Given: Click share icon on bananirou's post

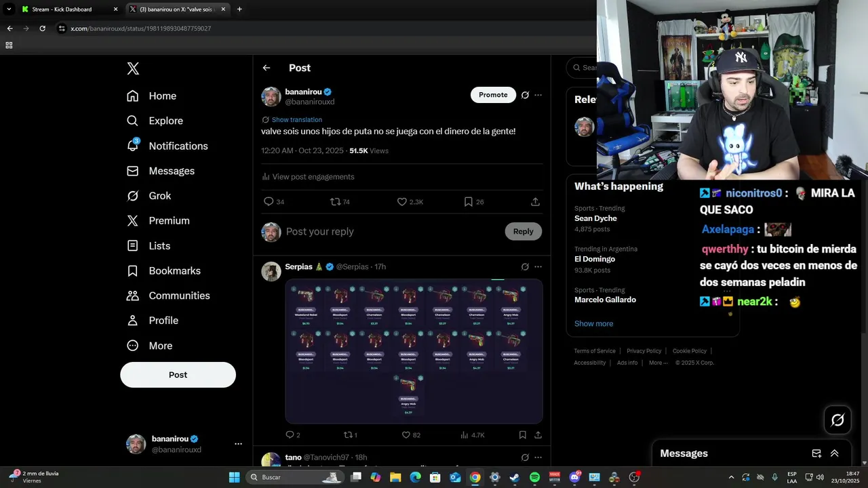Looking at the screenshot, I should 535,202.
